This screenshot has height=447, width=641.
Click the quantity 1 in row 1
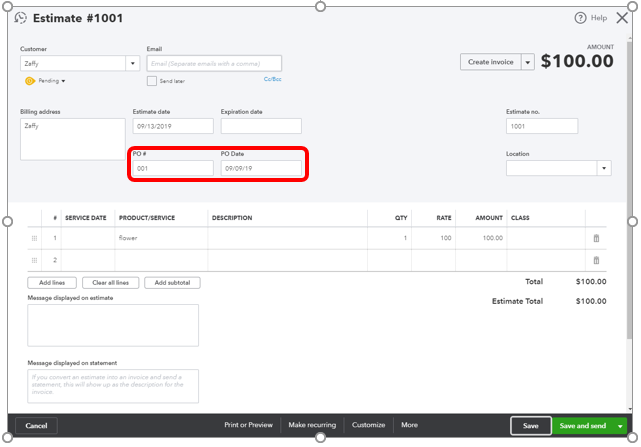coord(405,238)
